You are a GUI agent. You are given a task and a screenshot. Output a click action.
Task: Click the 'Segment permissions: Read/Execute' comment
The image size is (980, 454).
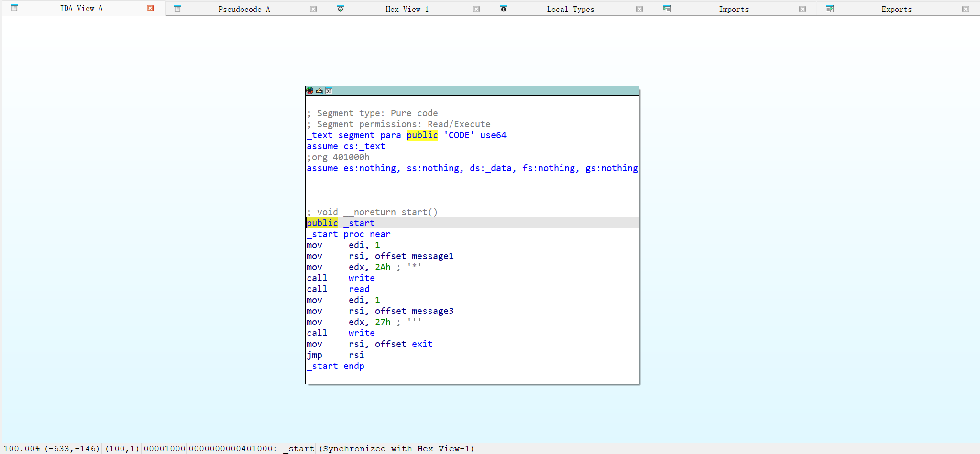(x=398, y=124)
